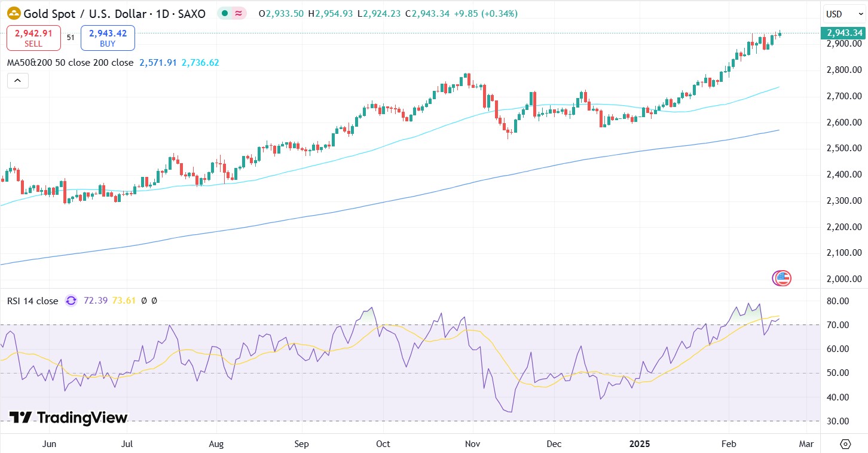The width and height of the screenshot is (868, 453).
Task: Click the second Ø icon in RSI legend
Action: point(155,301)
